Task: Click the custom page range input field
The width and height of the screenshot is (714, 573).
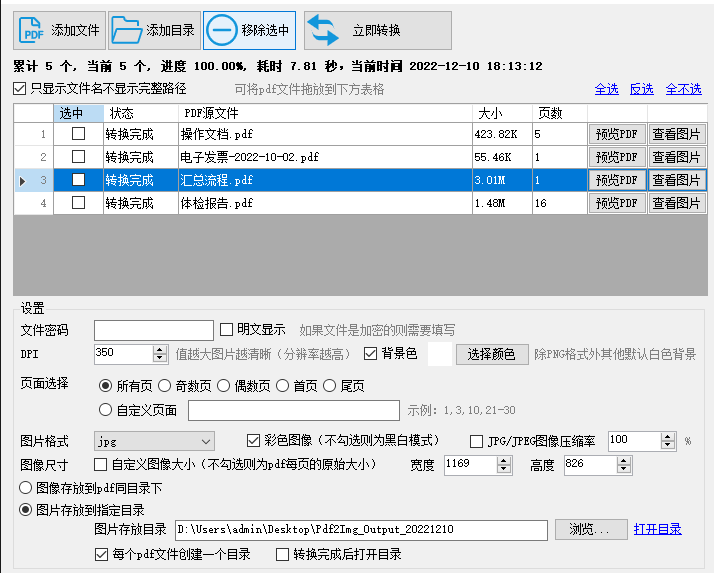Action: click(294, 410)
